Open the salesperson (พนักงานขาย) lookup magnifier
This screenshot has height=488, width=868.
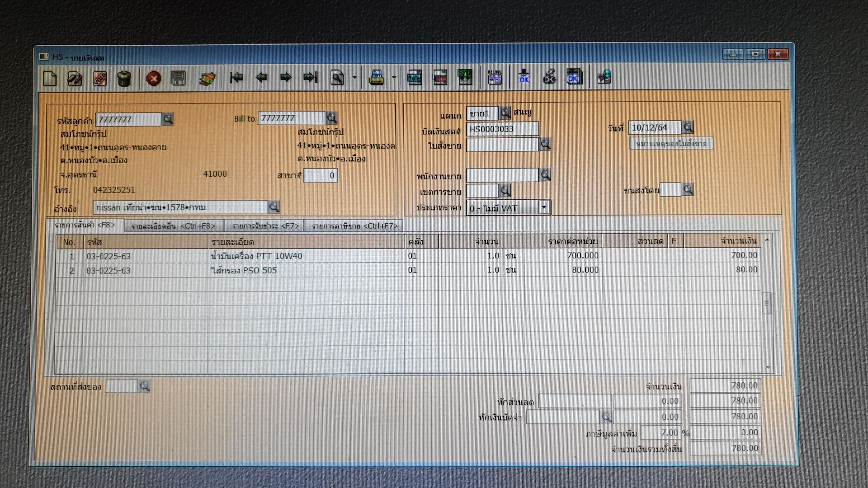pos(546,175)
